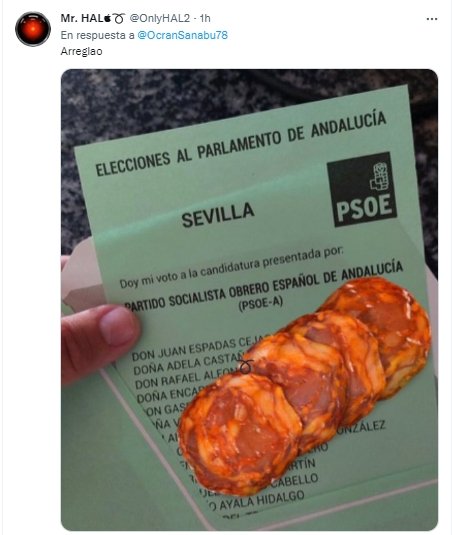Click the Doy mi voto sentence

(231, 268)
